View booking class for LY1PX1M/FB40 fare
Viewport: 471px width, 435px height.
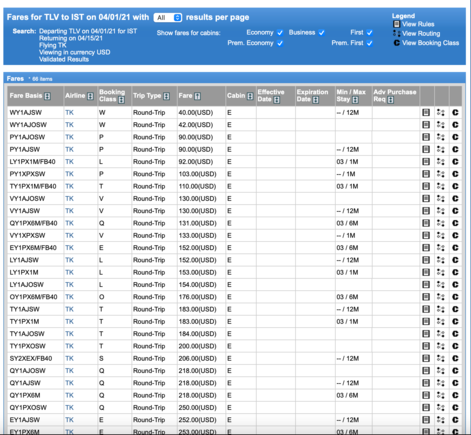[455, 162]
